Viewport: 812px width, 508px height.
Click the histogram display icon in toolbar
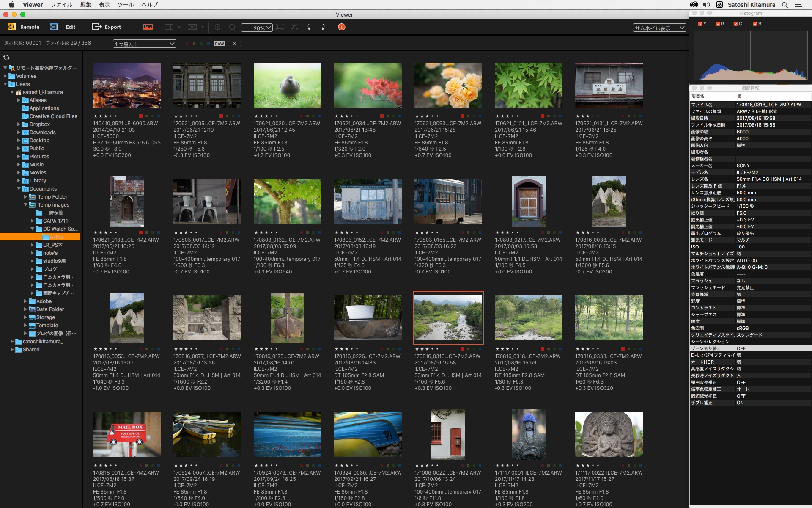coord(148,27)
